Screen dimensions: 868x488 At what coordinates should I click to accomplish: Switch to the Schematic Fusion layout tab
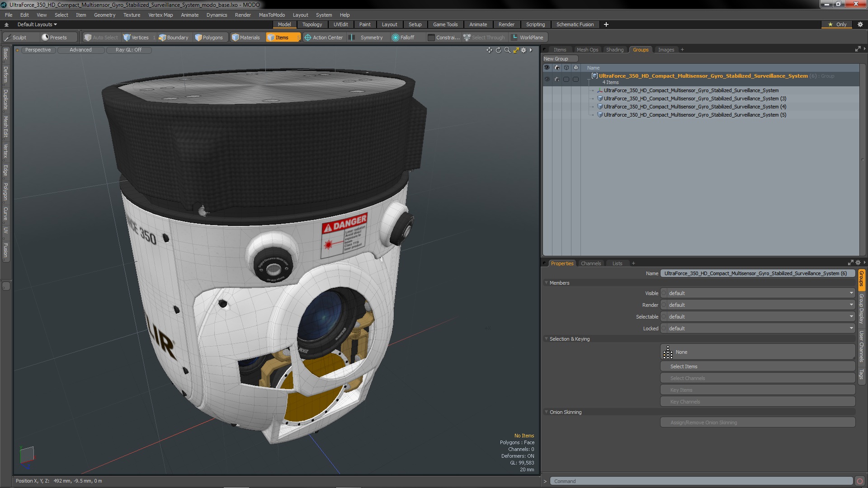click(575, 24)
